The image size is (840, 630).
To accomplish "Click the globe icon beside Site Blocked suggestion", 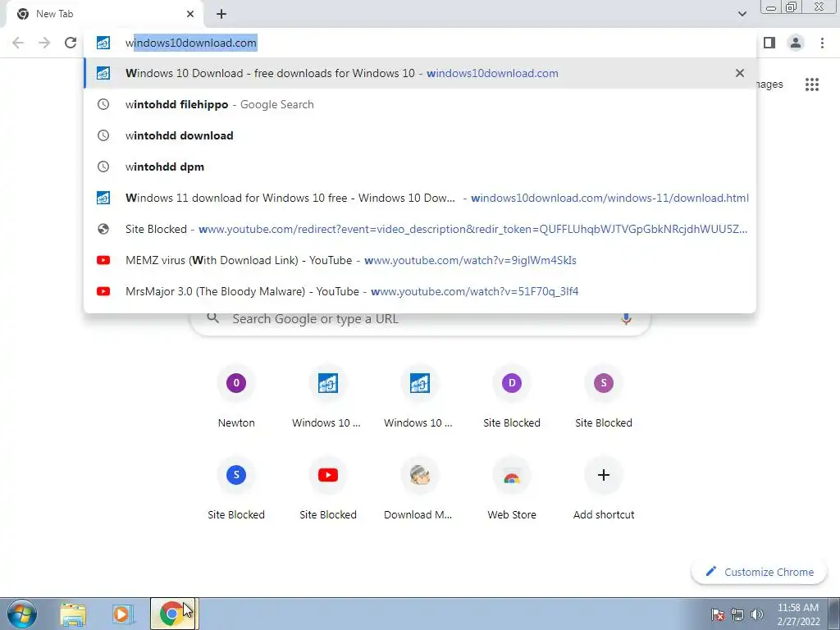I will tap(103, 229).
